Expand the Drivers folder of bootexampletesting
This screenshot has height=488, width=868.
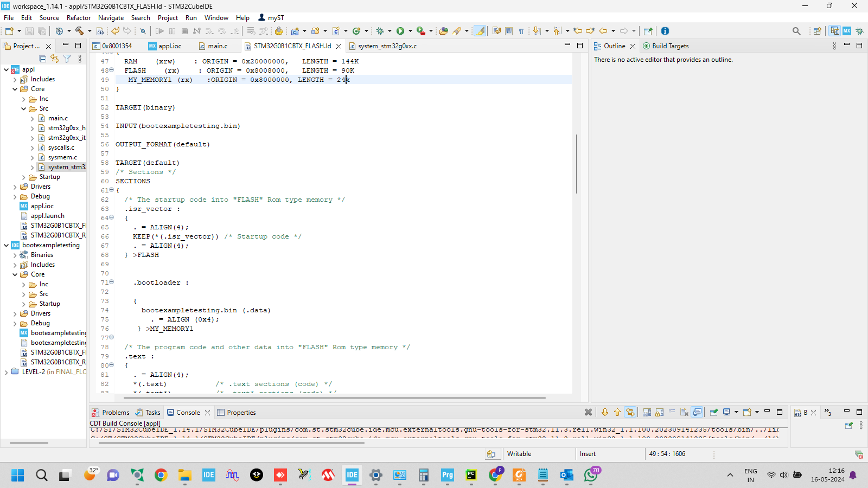click(x=15, y=313)
